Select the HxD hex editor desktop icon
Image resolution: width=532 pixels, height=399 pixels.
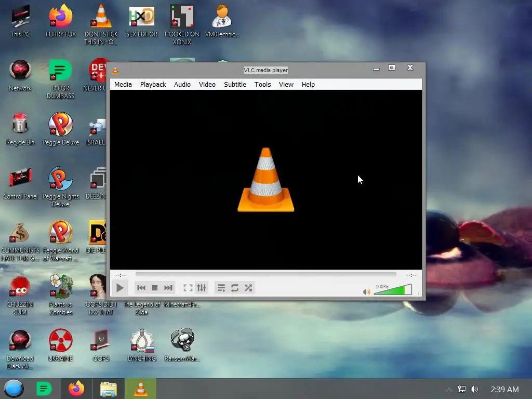coord(142,21)
